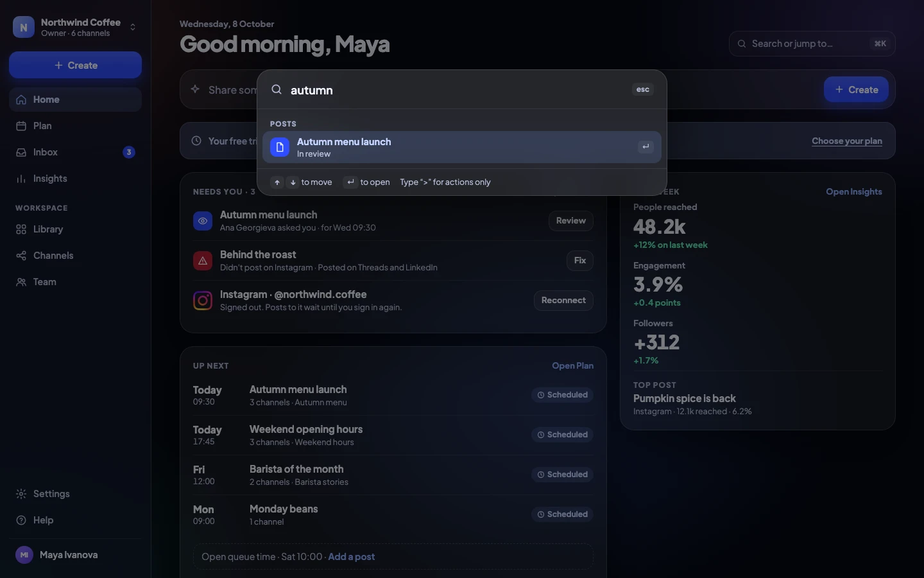The height and width of the screenshot is (578, 924).
Task: Click the 48.2k People reached value
Action: point(660,227)
